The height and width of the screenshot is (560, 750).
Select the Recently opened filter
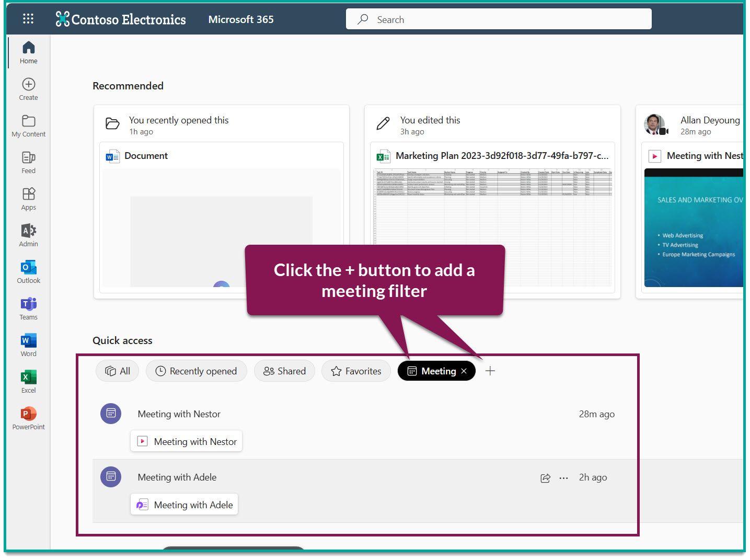point(196,371)
